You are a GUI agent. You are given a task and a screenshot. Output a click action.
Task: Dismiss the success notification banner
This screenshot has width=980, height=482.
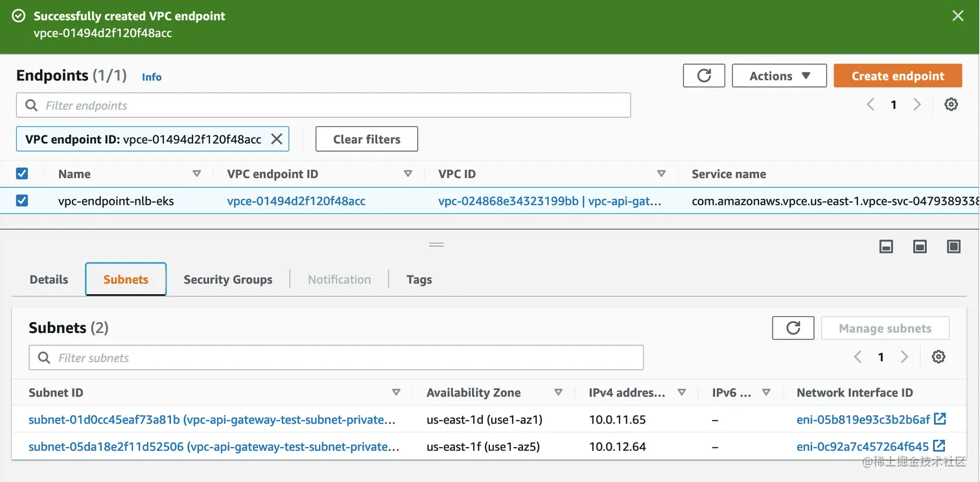pos(957,16)
